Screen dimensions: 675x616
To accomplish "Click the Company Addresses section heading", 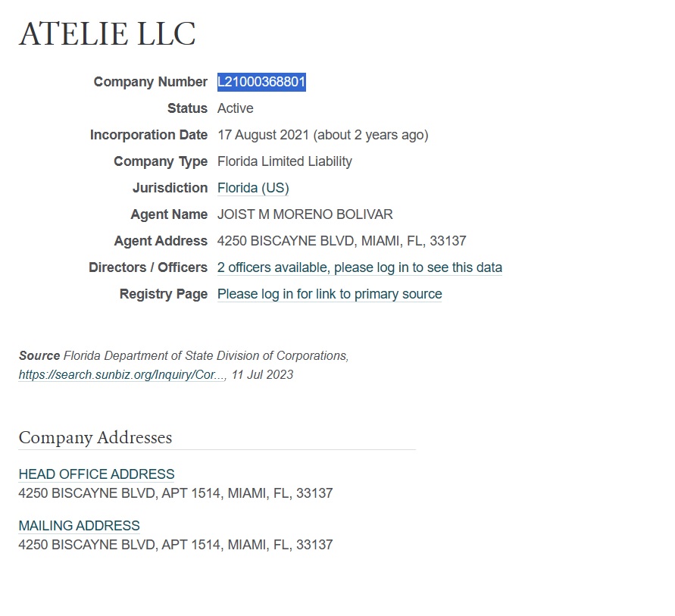I will tap(95, 437).
